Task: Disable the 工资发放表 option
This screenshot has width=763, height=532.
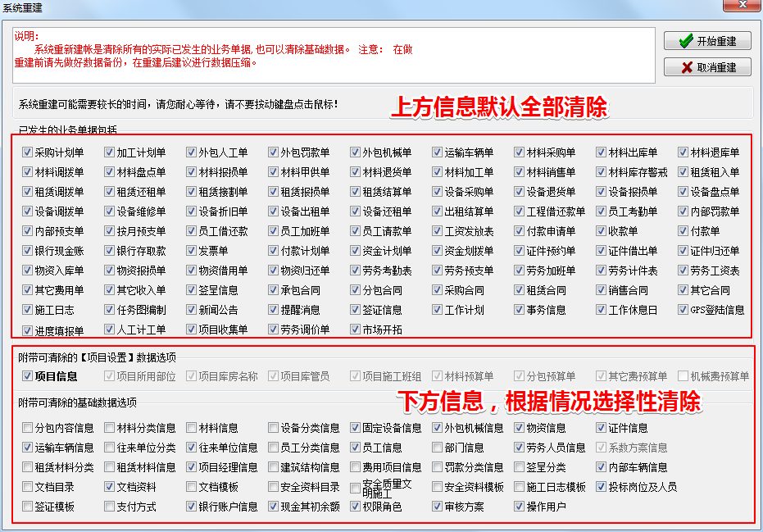Action: (x=438, y=231)
